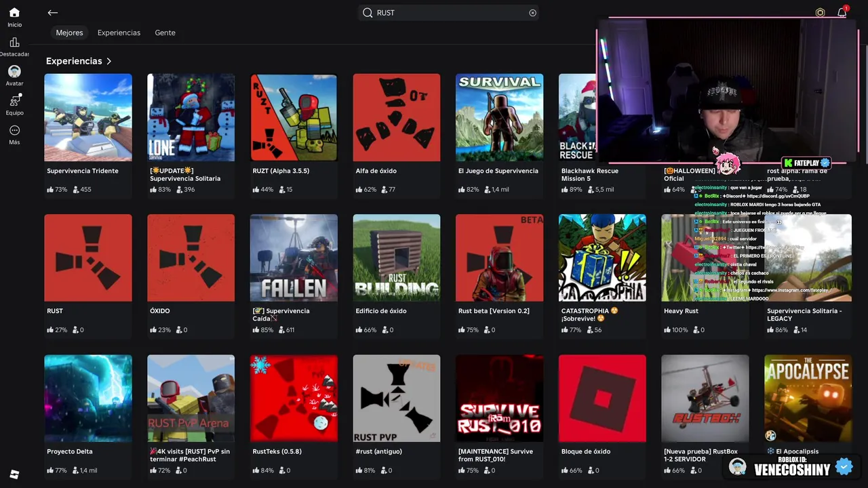Viewport: 868px width, 488px height.
Task: Open #rust (antiguo) thumbnail
Action: pyautogui.click(x=397, y=398)
